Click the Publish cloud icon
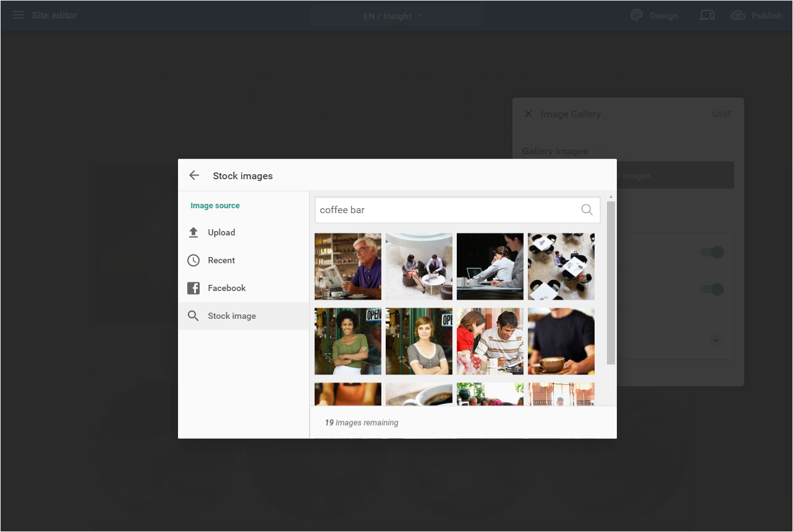The height and width of the screenshot is (532, 793). [738, 15]
